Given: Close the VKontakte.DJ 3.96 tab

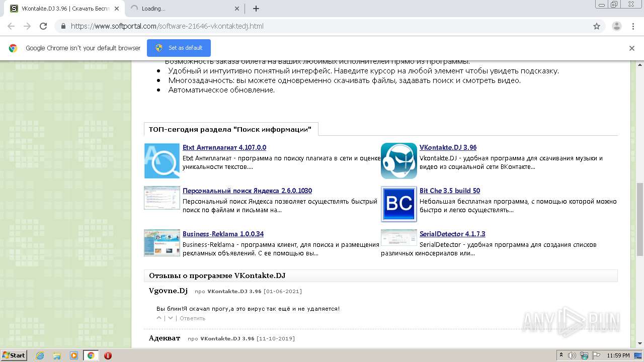Looking at the screenshot, I should click(x=117, y=9).
